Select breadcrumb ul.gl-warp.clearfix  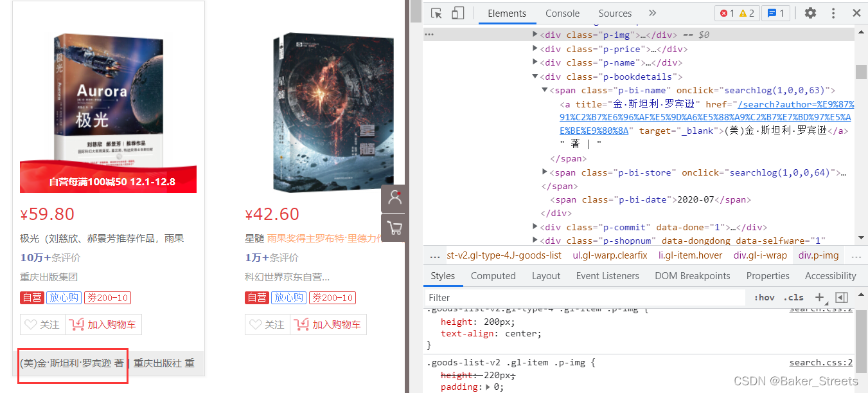coord(610,255)
